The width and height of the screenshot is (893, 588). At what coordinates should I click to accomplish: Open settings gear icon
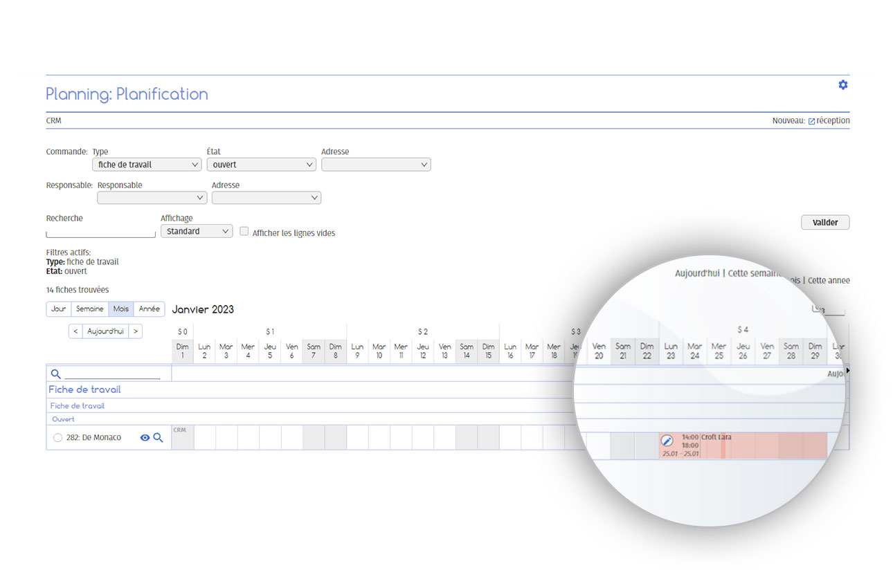(842, 85)
